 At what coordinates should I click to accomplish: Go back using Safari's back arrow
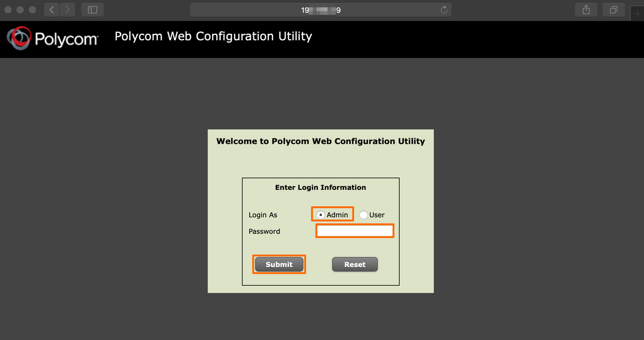coord(52,10)
